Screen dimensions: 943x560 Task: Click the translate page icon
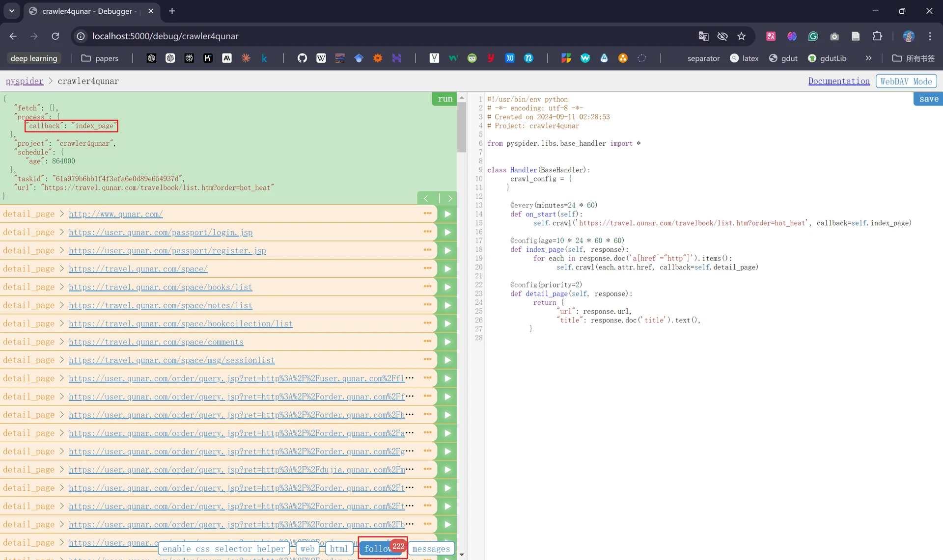coord(703,36)
